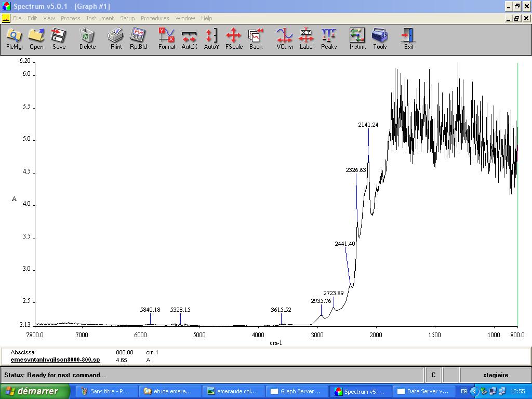Label peaks using the Peaks tool
532x399 pixels.
(x=329, y=39)
